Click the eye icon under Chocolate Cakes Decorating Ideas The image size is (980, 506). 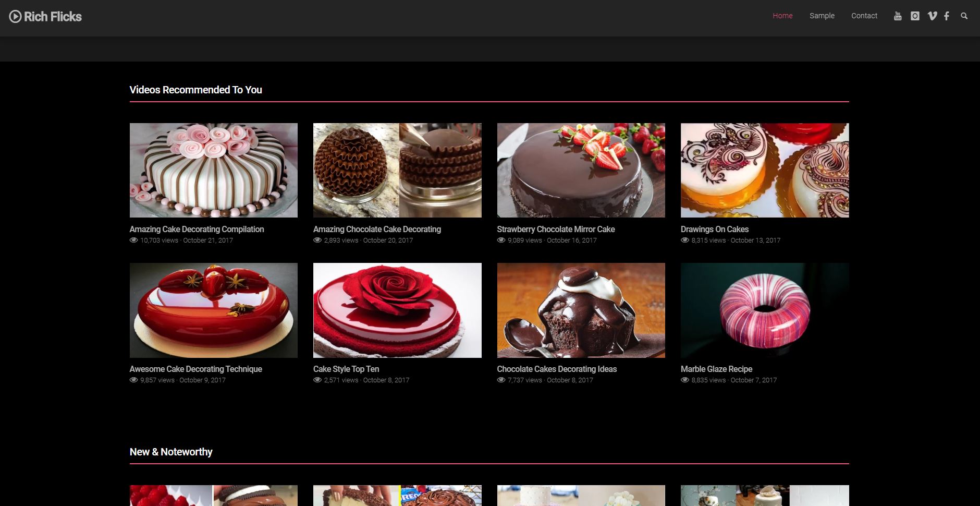tap(501, 380)
